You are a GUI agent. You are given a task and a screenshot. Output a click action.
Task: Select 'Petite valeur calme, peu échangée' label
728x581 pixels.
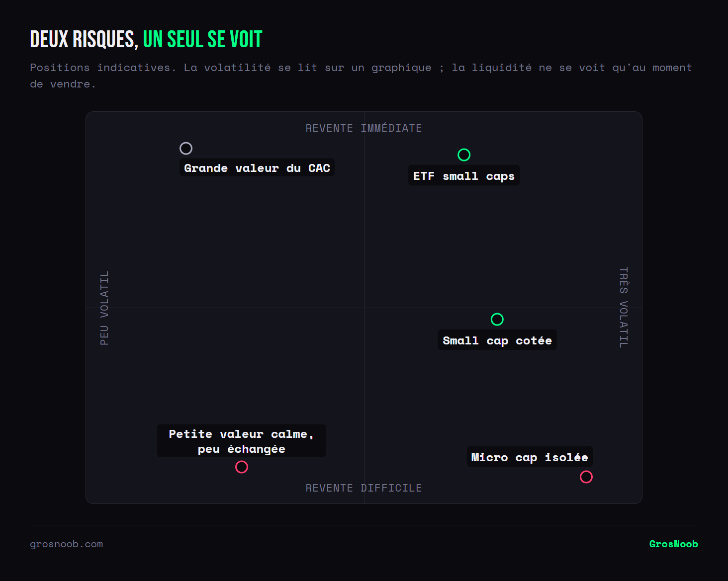tap(242, 441)
